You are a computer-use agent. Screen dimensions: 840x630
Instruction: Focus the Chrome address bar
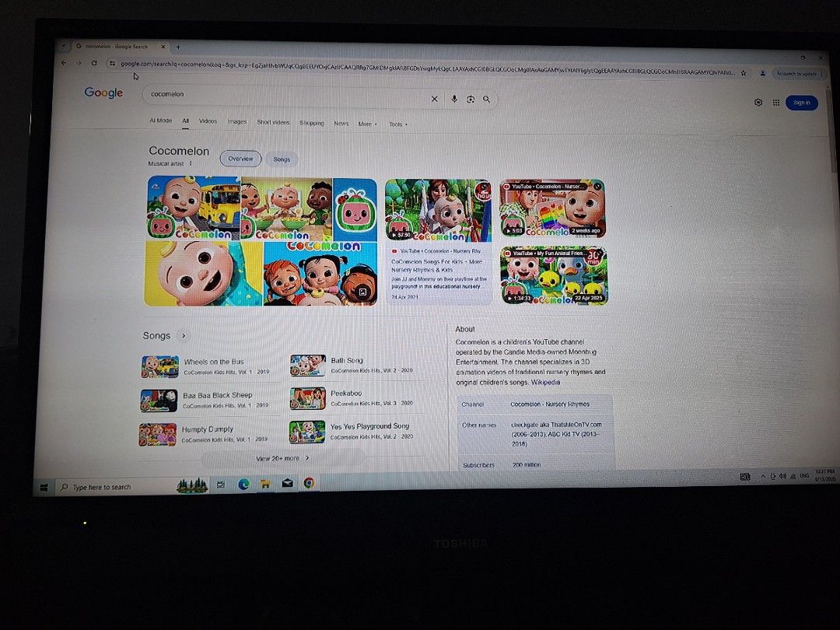[x=427, y=68]
